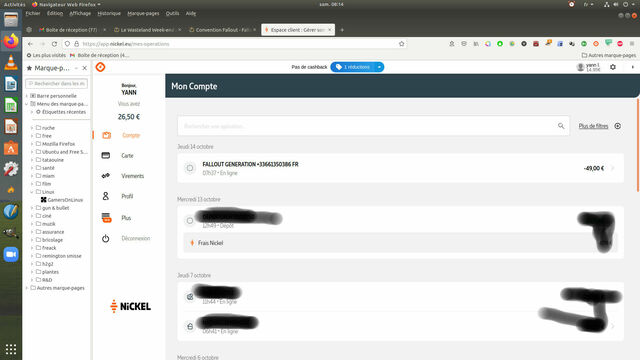Image resolution: width=640 pixels, height=360 pixels.
Task: Click the Frais Nickel flame icon
Action: pos(192,243)
